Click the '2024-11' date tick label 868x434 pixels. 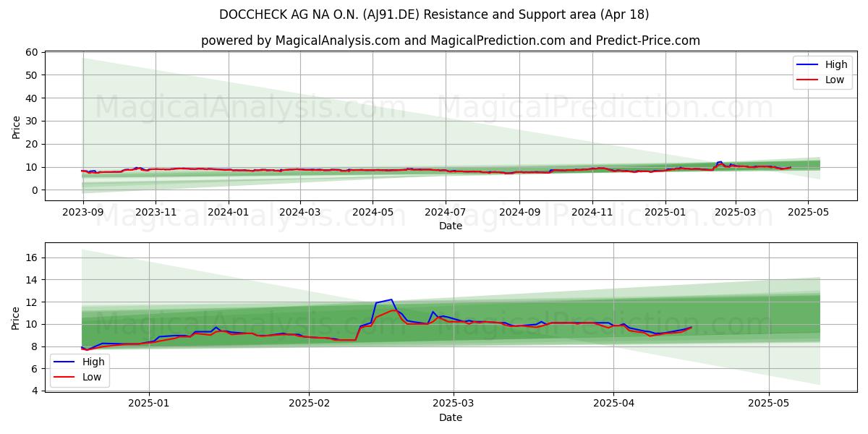(x=592, y=213)
